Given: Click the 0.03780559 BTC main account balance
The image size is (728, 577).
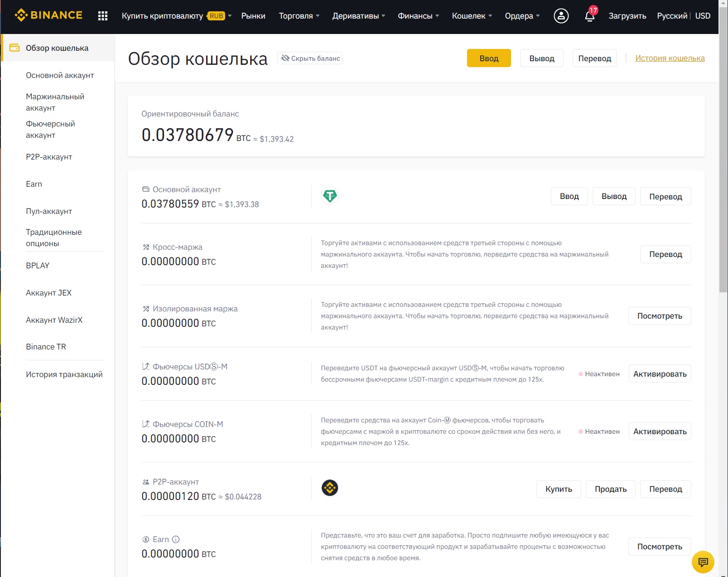Looking at the screenshot, I should 179,204.
